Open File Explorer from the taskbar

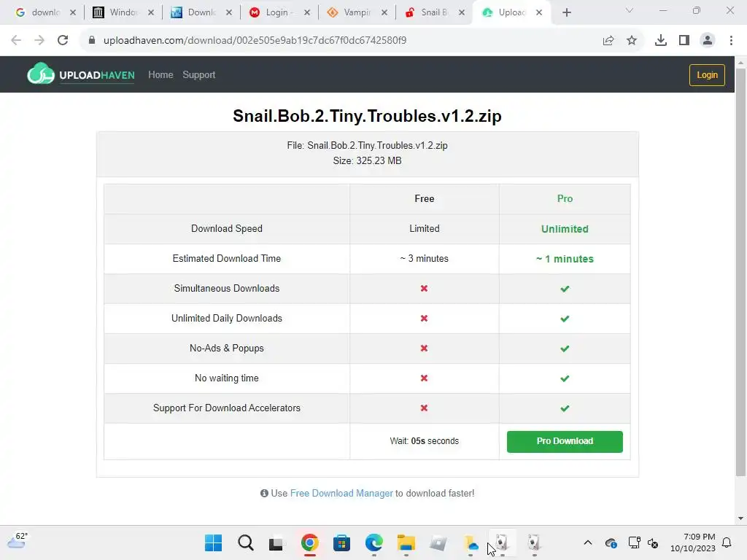point(406,542)
